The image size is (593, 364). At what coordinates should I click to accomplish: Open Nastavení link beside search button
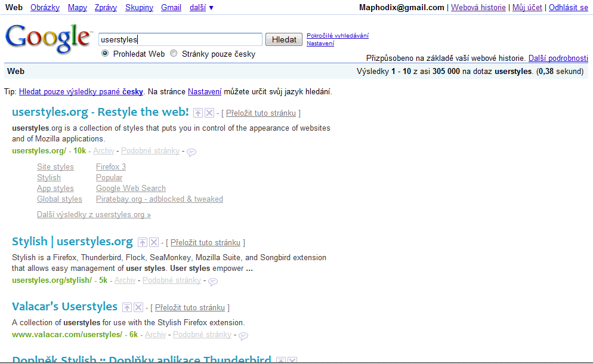(x=320, y=44)
